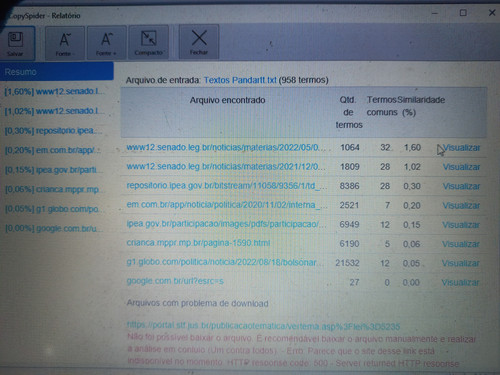Click Visualizar for the 0,30 similarity row
The width and height of the screenshot is (500, 375).
[461, 186]
